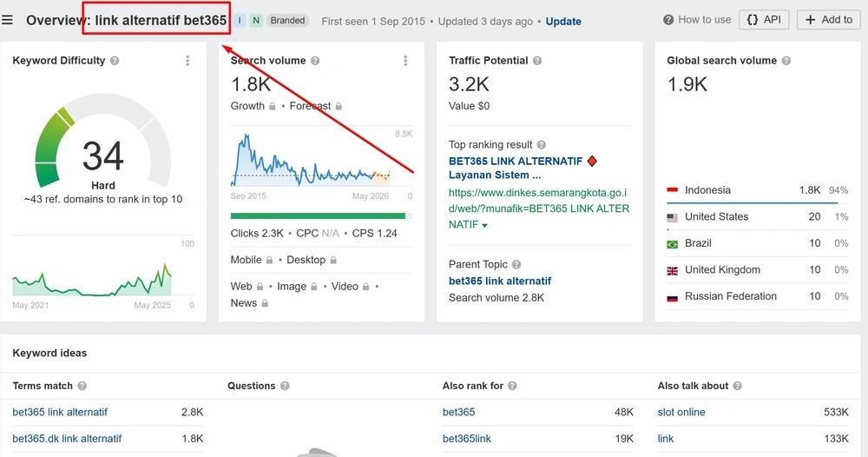This screenshot has width=868, height=457.
Task: Click the question mark icon beside How to use
Action: click(x=668, y=20)
